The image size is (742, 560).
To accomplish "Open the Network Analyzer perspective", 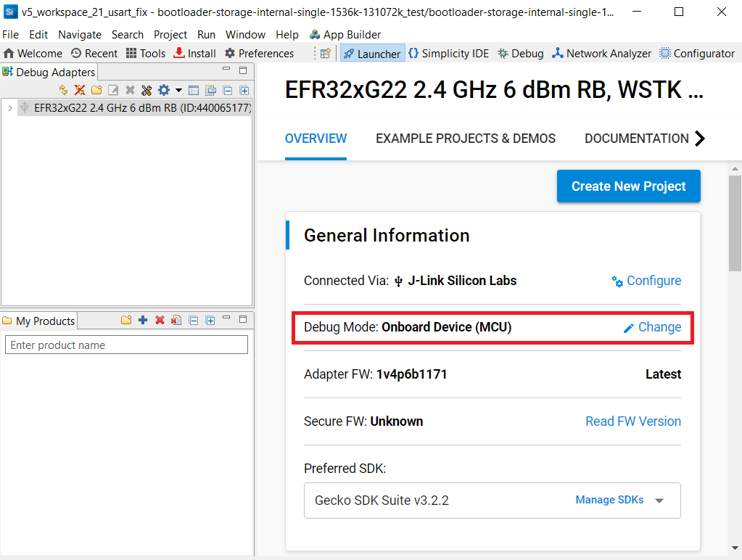I will coord(601,53).
